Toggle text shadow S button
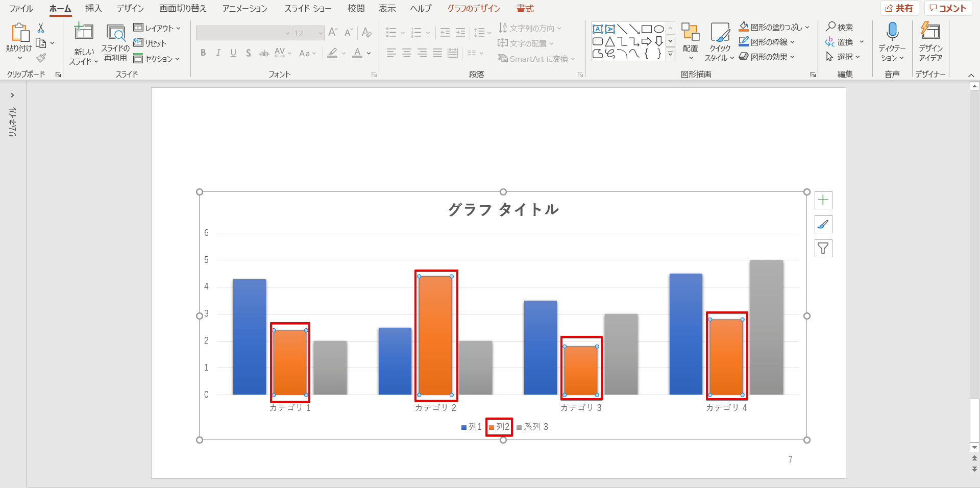This screenshot has width=980, height=488. pyautogui.click(x=249, y=53)
